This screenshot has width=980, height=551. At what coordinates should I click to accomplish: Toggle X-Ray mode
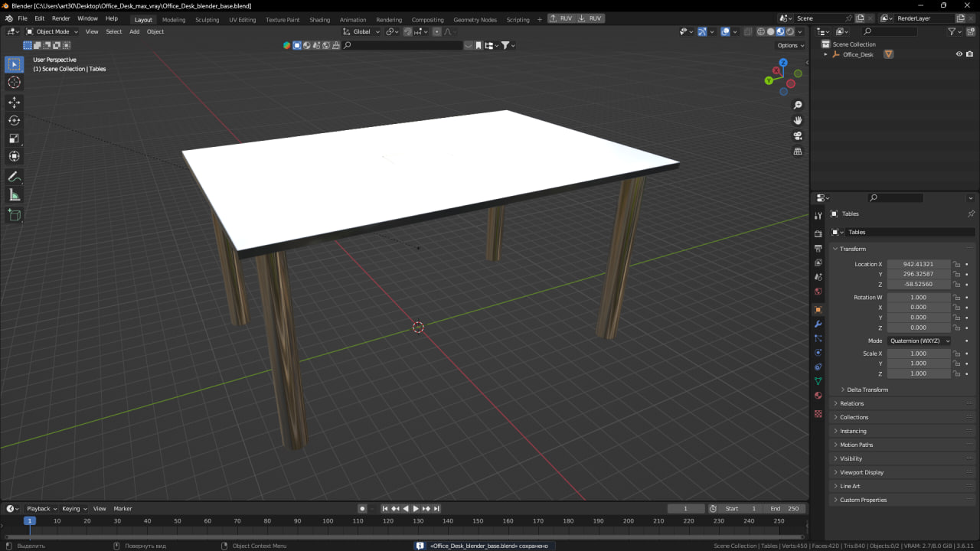pos(746,31)
